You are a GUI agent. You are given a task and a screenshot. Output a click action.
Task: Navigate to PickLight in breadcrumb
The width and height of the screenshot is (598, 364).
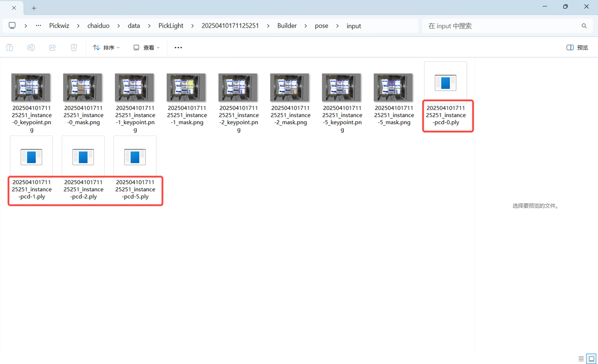171,26
